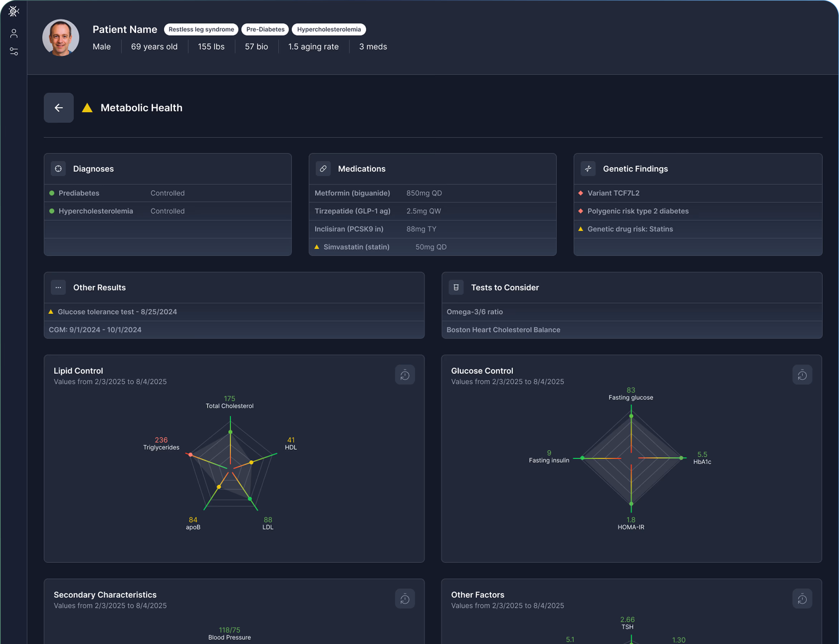The height and width of the screenshot is (644, 839).
Task: Select the Pre-Diabetes tag
Action: tap(265, 30)
